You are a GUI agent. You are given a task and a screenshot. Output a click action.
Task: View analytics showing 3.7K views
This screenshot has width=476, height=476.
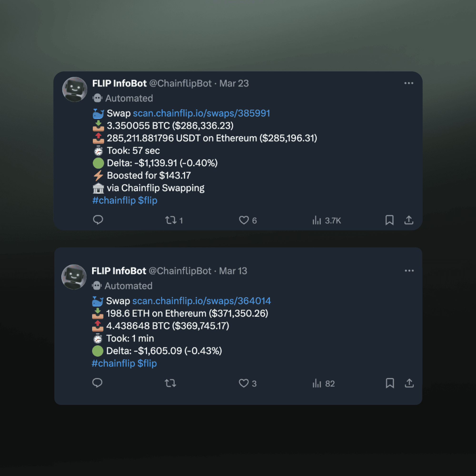tap(327, 220)
